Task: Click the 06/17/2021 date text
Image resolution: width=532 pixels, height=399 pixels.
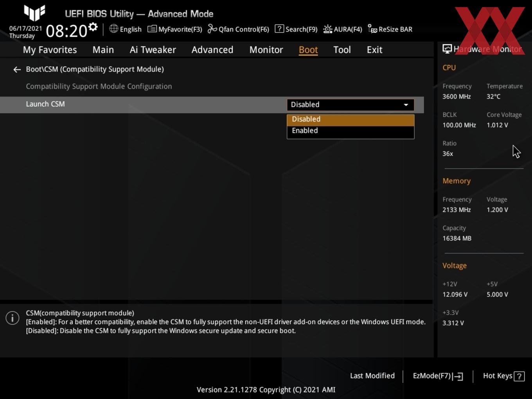Action: (x=25, y=29)
